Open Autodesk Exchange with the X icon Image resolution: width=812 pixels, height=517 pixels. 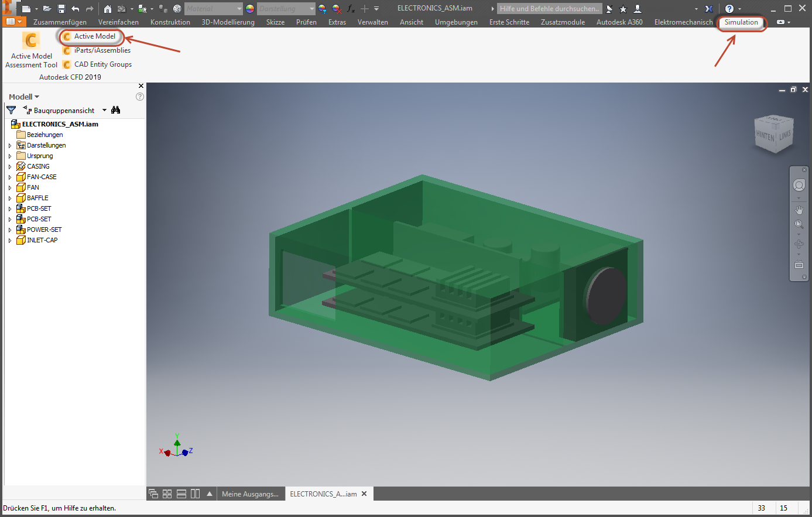pyautogui.click(x=709, y=9)
